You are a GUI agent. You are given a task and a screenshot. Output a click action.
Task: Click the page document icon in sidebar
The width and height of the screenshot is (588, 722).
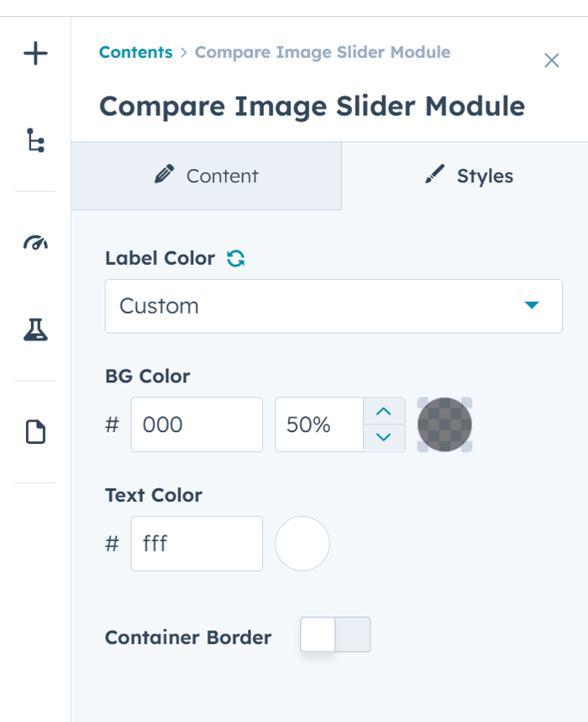point(35,432)
